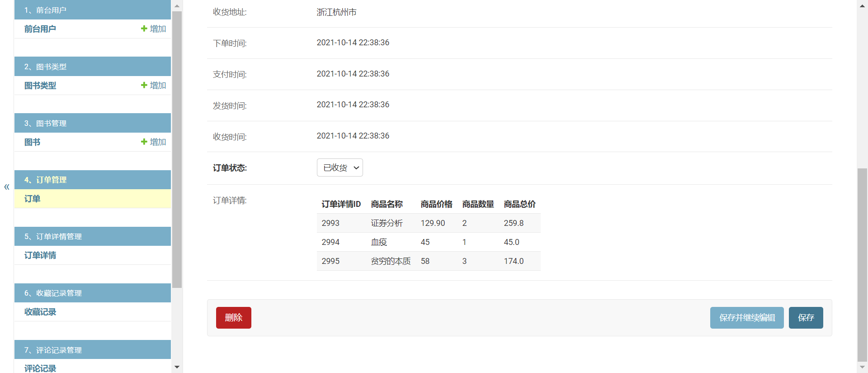
Task: Click total value 174.0
Action: (514, 261)
